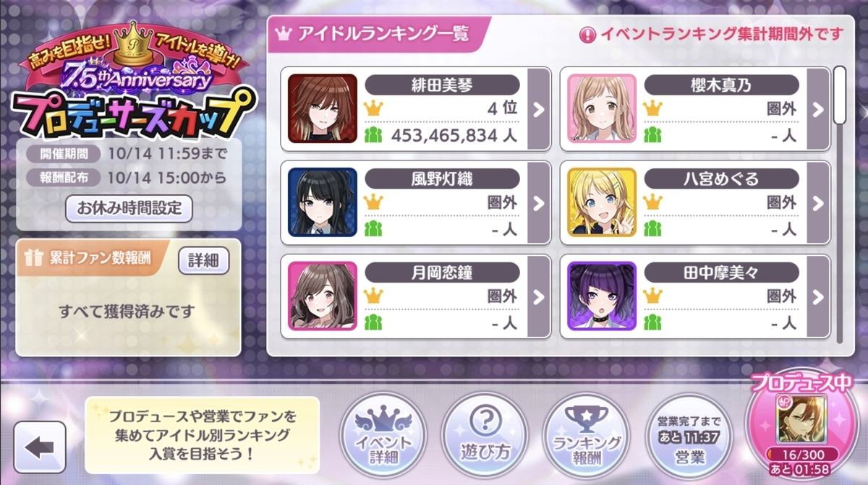Select 風野灯織 portrait icon
The width and height of the screenshot is (868, 485).
[x=323, y=202]
